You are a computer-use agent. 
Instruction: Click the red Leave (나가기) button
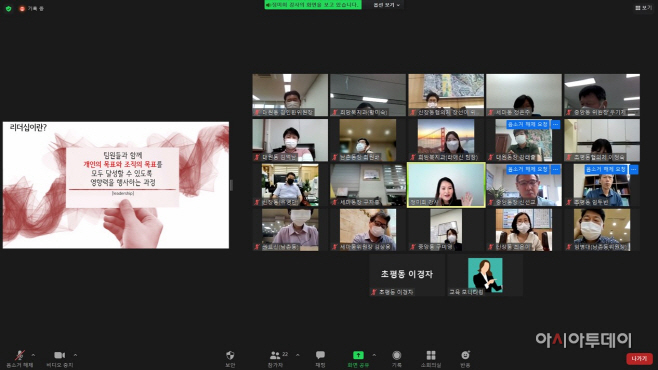pos(639,359)
